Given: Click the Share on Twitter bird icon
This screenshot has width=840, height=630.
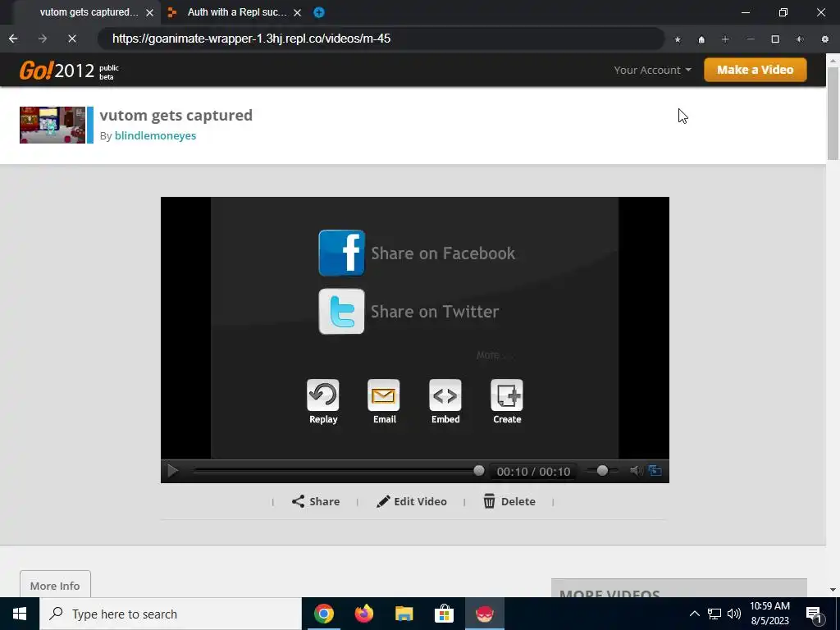Looking at the screenshot, I should (341, 311).
